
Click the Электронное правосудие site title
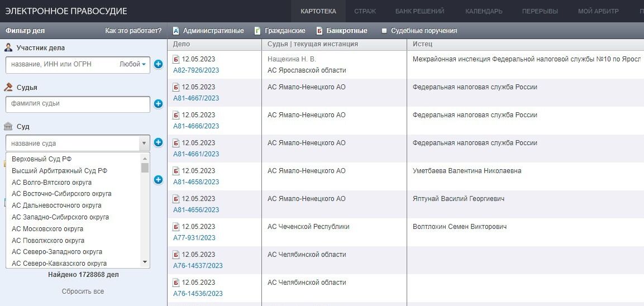click(x=66, y=11)
